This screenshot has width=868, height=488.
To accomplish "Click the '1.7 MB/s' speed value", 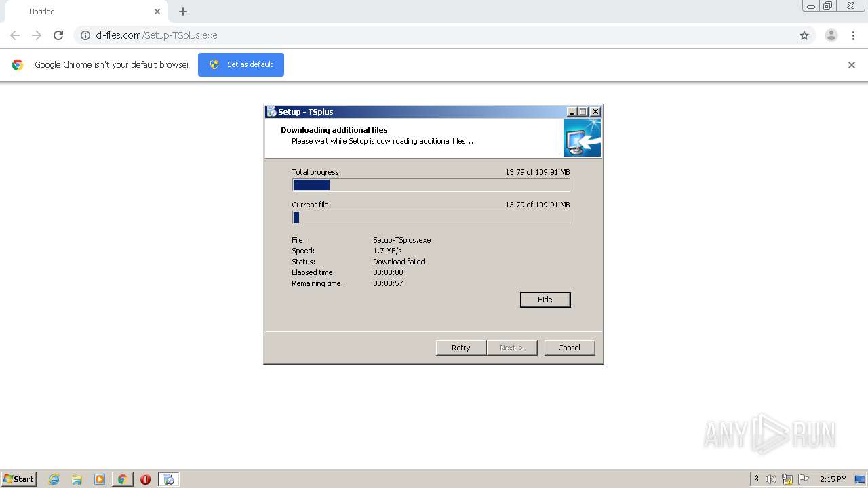I will (x=387, y=251).
